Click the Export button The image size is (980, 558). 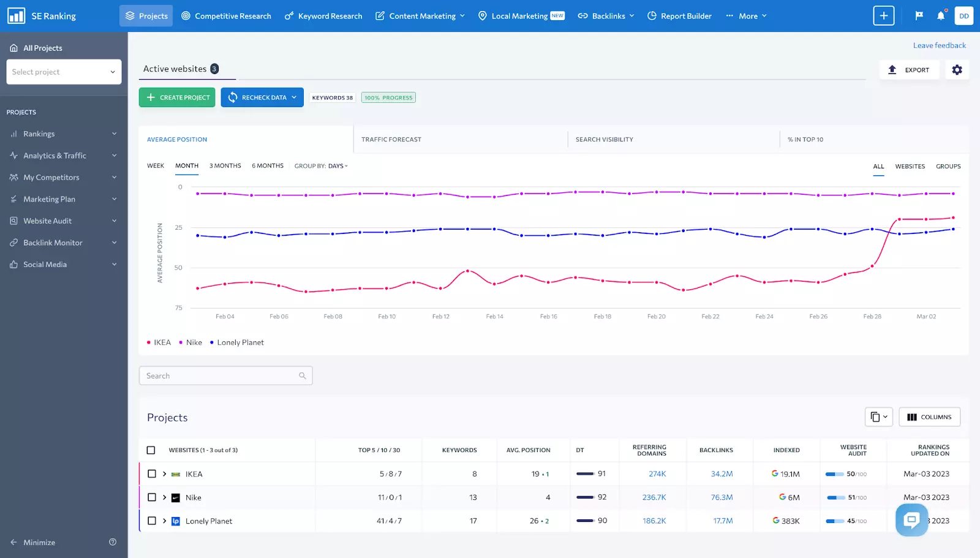[x=909, y=70]
